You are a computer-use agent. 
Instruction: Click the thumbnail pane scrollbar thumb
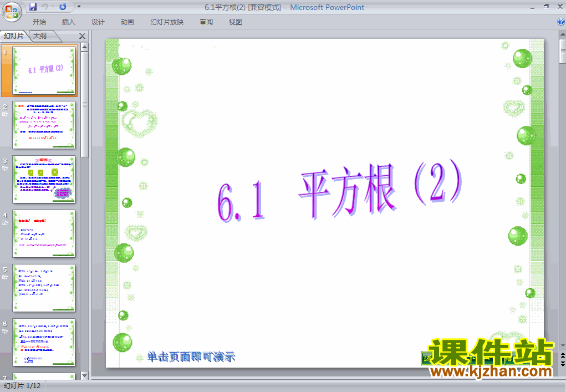point(84,105)
